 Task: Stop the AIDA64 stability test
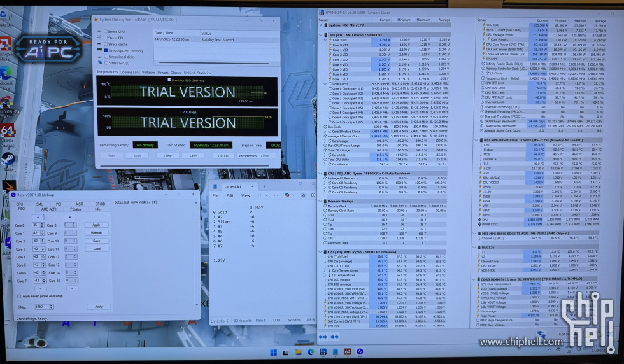click(x=137, y=155)
